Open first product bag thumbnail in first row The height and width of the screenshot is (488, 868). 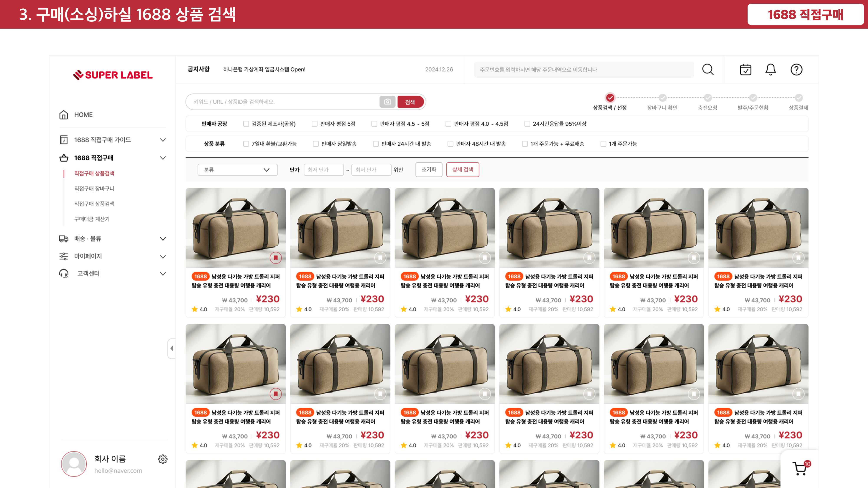coord(235,228)
